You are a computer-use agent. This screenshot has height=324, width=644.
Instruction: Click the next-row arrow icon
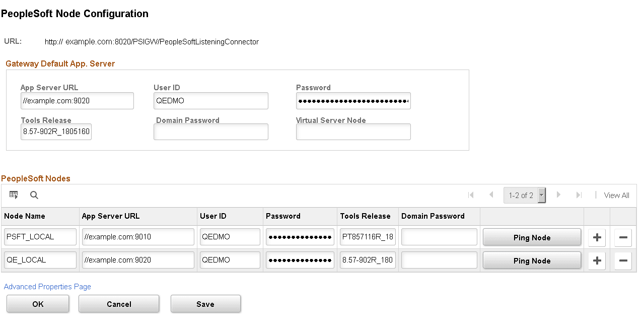559,195
